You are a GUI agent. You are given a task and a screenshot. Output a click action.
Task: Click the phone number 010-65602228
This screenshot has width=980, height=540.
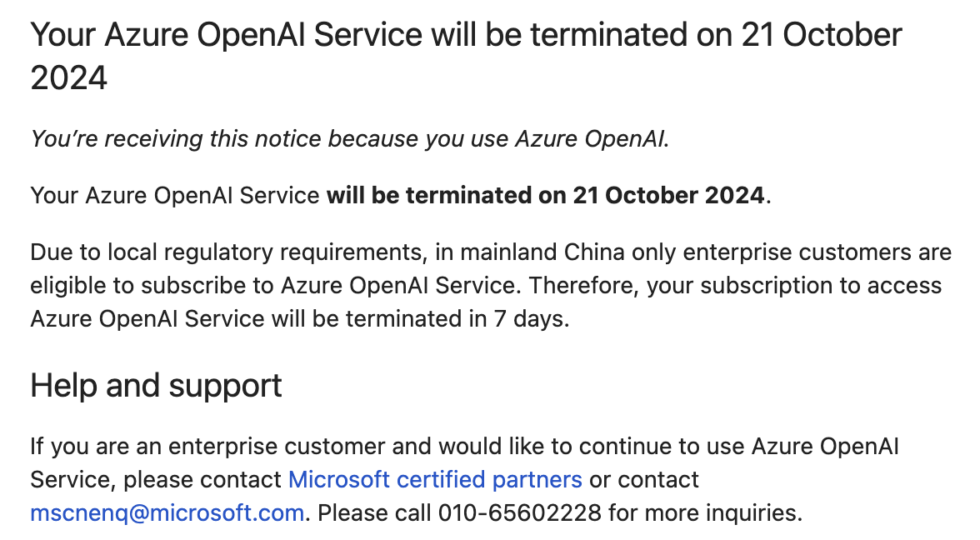(519, 512)
